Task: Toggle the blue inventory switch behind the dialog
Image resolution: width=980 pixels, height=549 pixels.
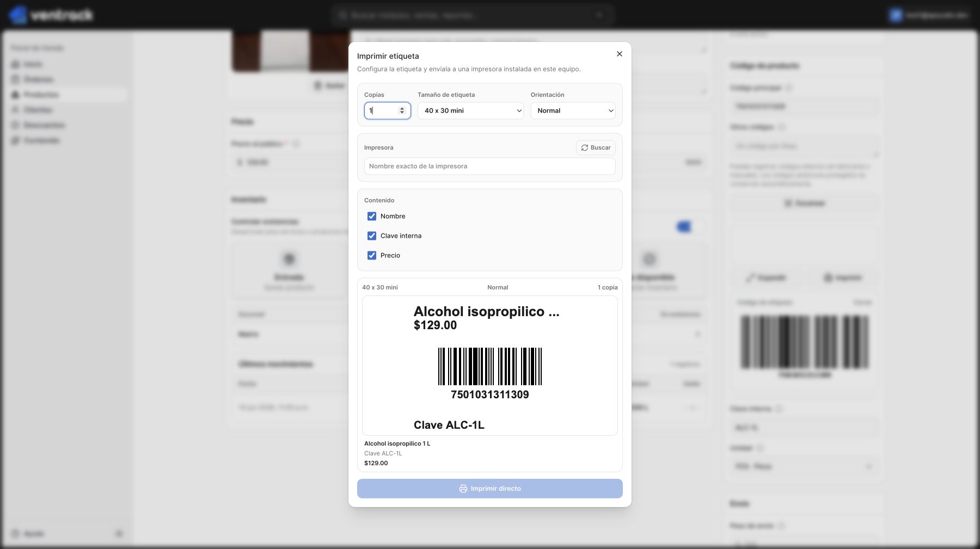Action: point(690,227)
